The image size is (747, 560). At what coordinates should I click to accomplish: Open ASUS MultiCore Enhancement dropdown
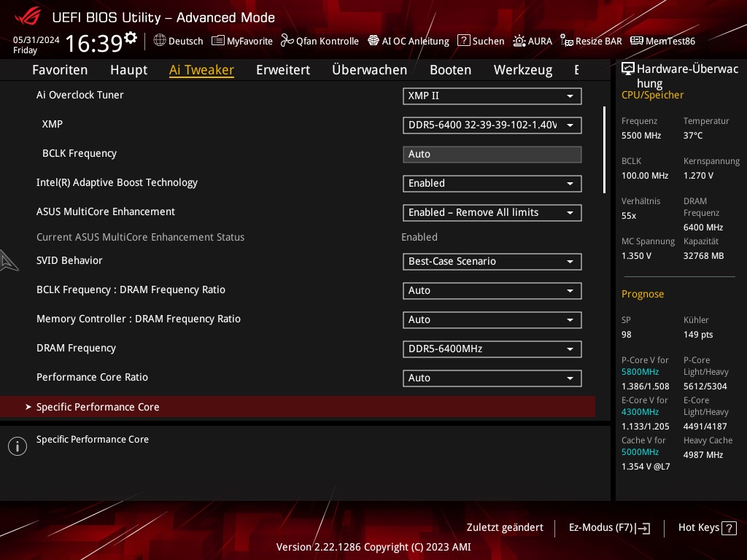click(x=492, y=212)
